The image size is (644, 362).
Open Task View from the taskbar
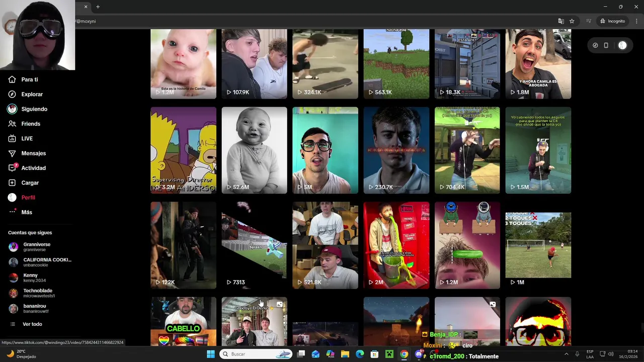tap(301, 354)
